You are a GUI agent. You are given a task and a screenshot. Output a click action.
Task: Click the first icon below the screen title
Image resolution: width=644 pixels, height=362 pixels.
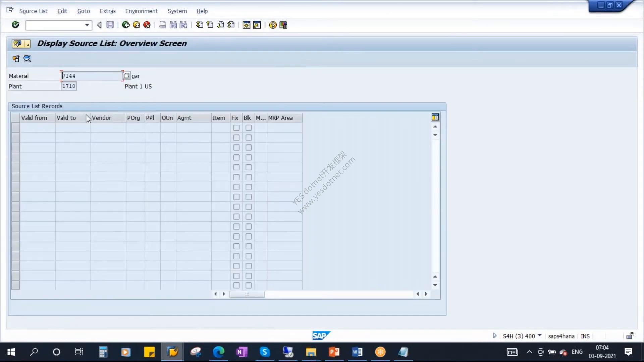click(x=16, y=59)
